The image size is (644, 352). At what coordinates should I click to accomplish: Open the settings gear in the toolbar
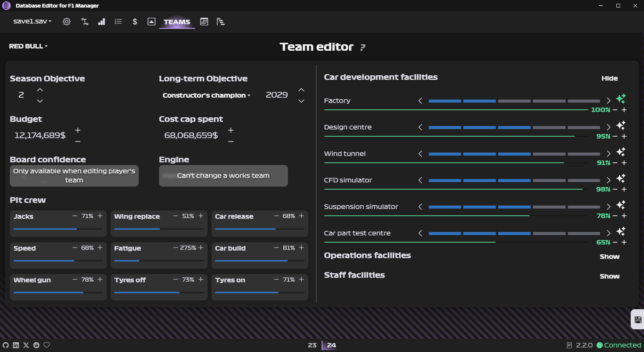pos(67,22)
